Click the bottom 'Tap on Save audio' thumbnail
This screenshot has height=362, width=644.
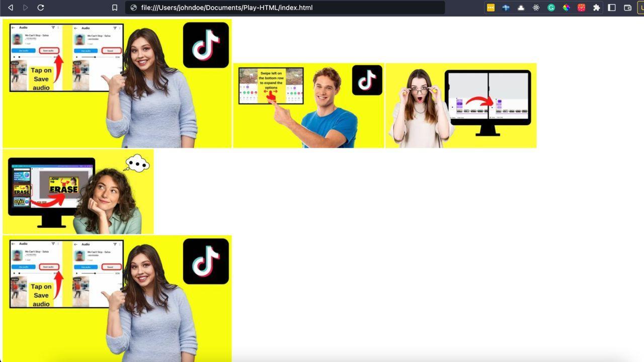[117, 299]
